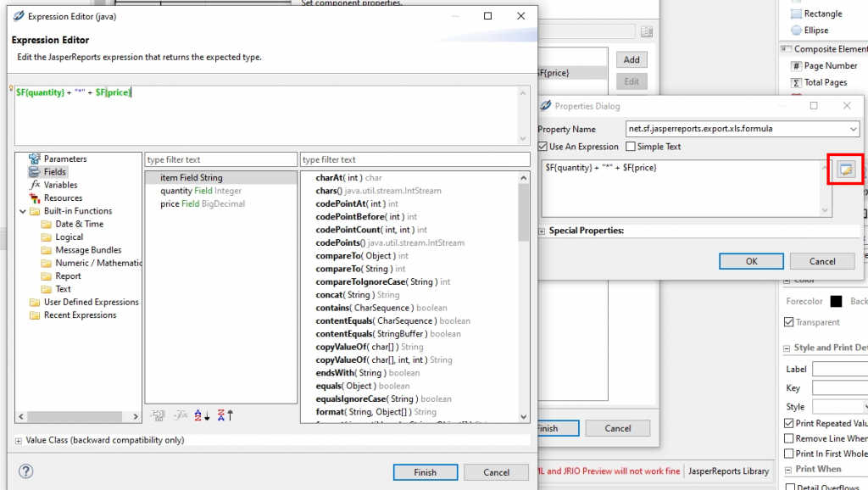
Task: Open the help question mark icon
Action: point(26,471)
